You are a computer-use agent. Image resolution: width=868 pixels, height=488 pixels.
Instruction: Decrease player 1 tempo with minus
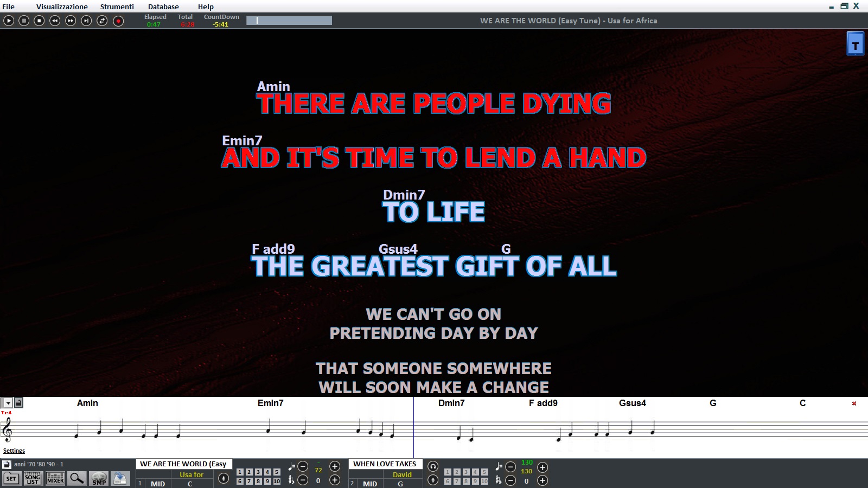coord(303,466)
